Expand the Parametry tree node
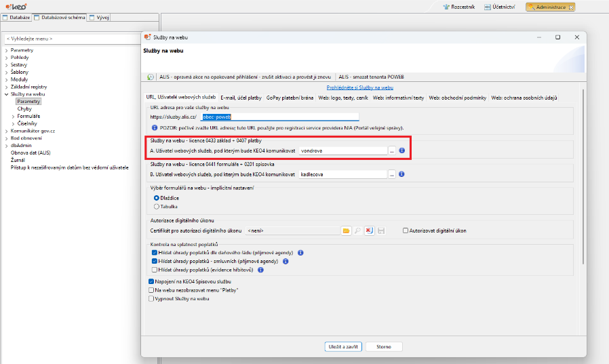Viewport: 609px width, 364px height. click(7, 50)
